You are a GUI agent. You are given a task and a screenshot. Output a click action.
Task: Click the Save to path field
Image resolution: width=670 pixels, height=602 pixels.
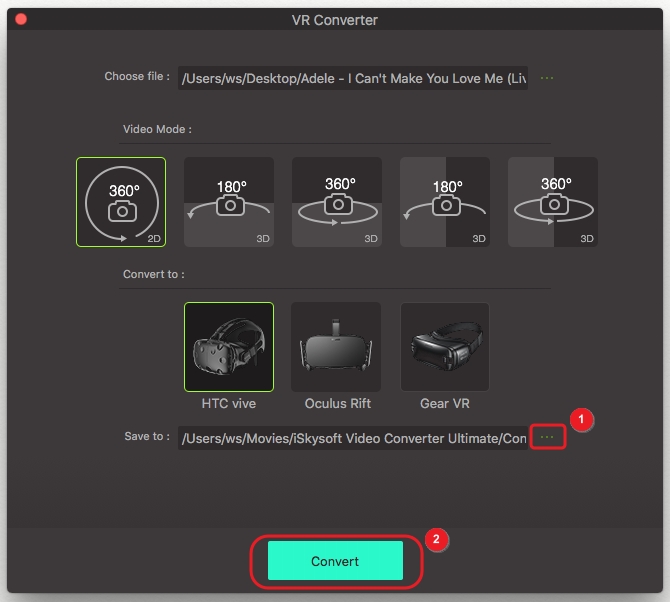point(353,439)
